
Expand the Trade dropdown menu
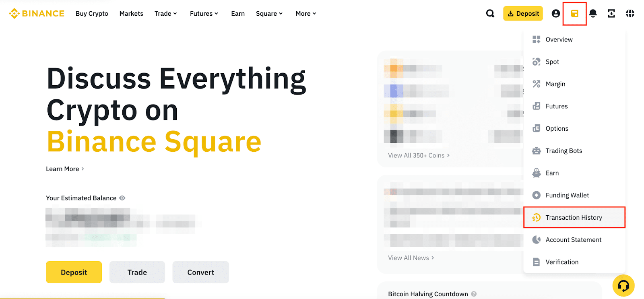(166, 14)
